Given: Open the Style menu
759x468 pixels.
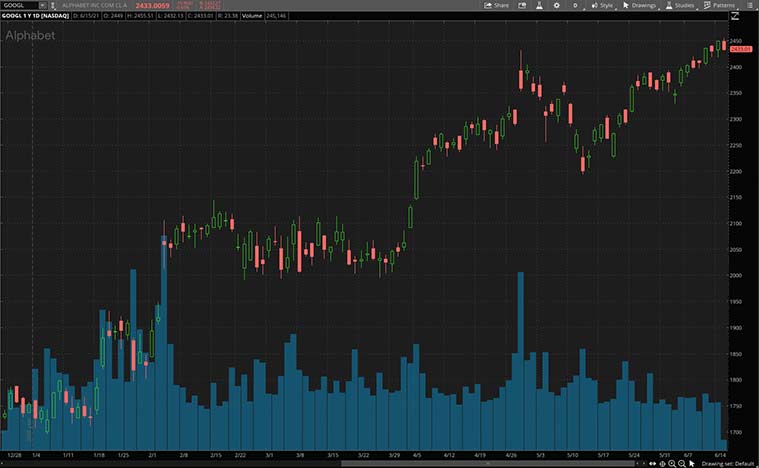Looking at the screenshot, I should tap(603, 5).
